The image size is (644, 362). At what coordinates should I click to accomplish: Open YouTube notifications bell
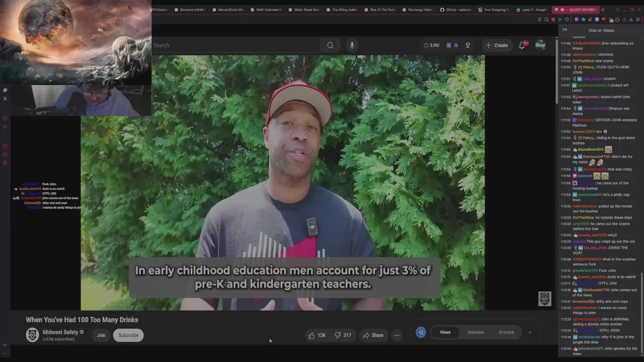[522, 45]
